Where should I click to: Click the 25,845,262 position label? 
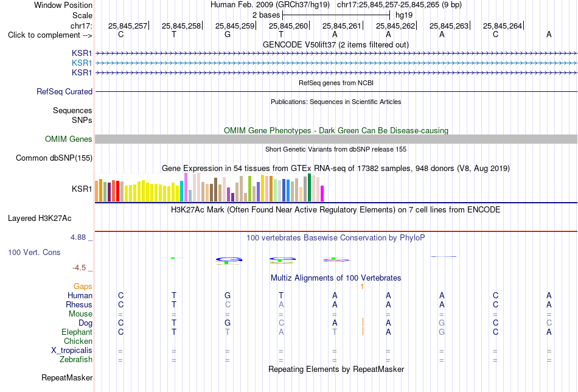(x=395, y=26)
